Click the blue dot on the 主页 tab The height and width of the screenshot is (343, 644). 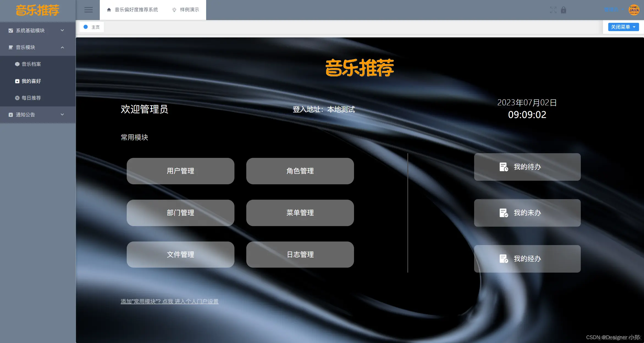85,27
